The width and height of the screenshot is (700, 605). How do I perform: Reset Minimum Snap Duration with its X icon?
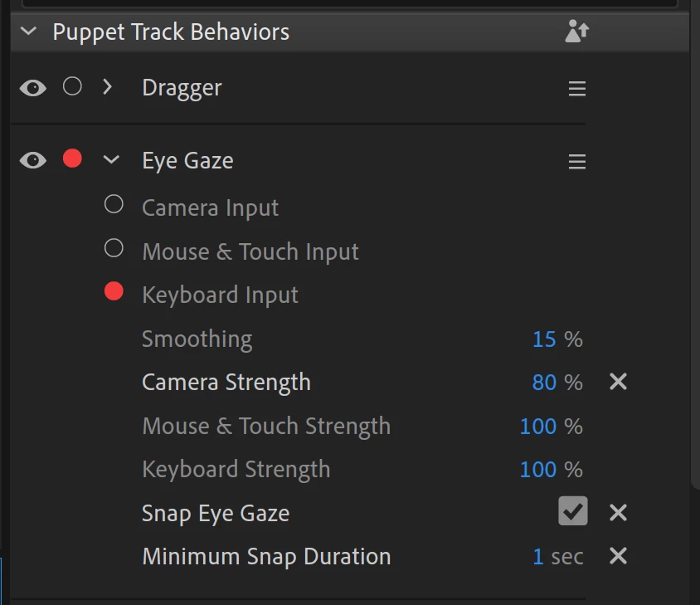point(618,556)
